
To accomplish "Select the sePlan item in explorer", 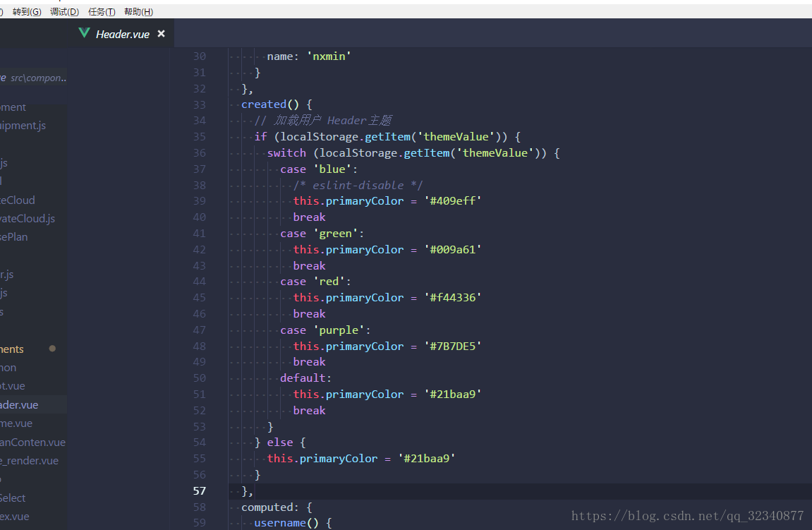I will pos(14,236).
